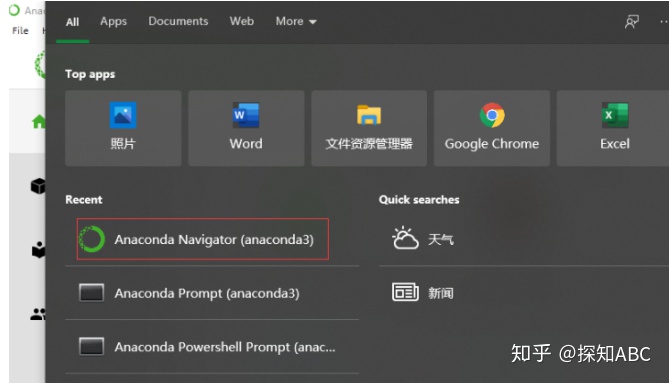Click the feedback person icon
The height and width of the screenshot is (383, 669).
click(631, 21)
